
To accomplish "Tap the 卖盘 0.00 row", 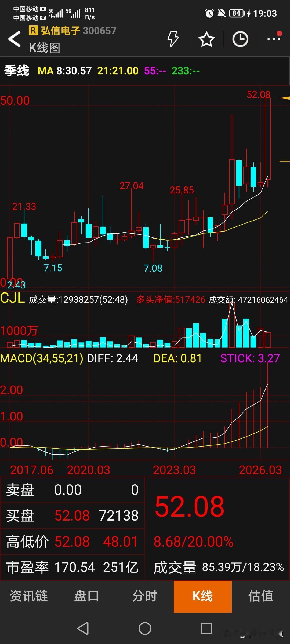I will point(72,490).
